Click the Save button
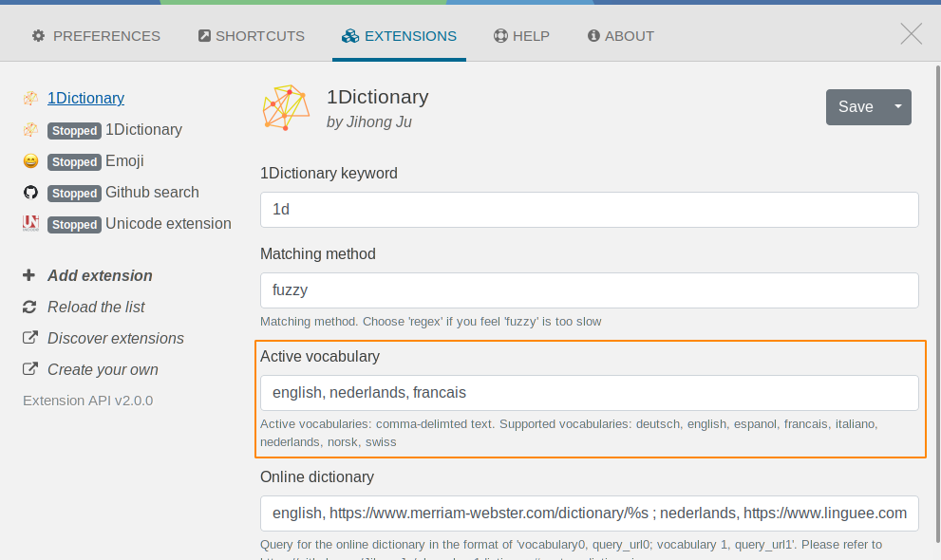The height and width of the screenshot is (560, 941). 856,106
